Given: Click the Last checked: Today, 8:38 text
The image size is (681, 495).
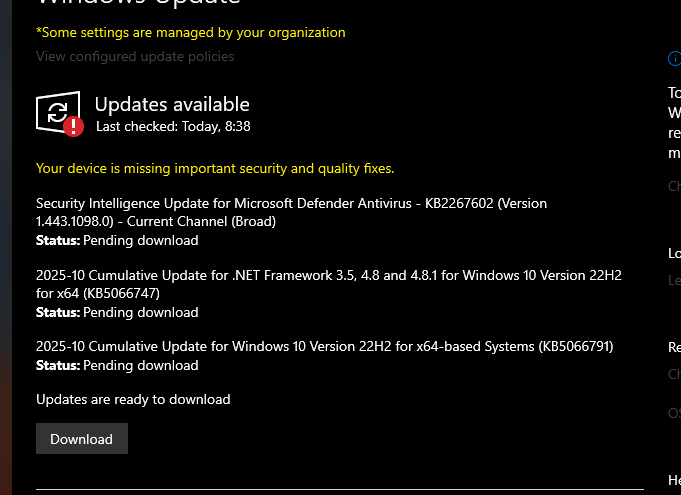Looking at the screenshot, I should tap(173, 127).
